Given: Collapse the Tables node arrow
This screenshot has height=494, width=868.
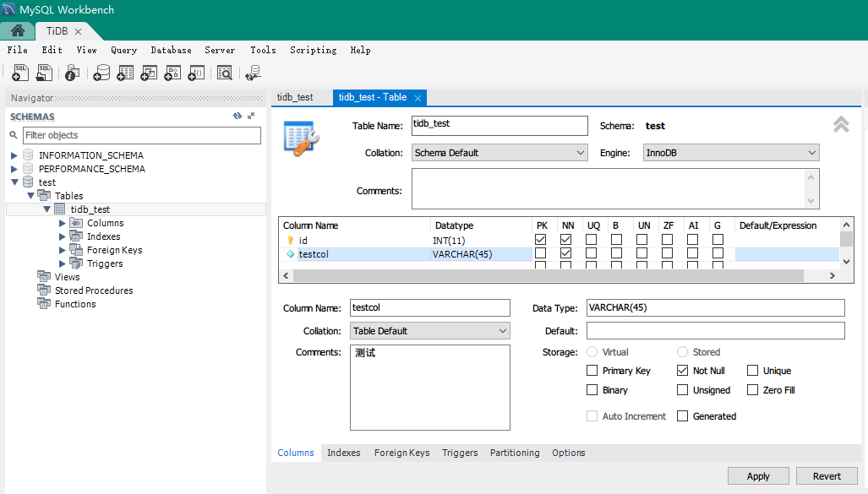Looking at the screenshot, I should click(31, 195).
